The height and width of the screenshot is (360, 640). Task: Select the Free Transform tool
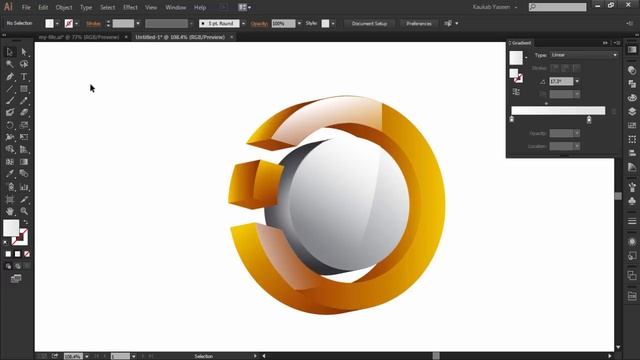click(x=24, y=137)
